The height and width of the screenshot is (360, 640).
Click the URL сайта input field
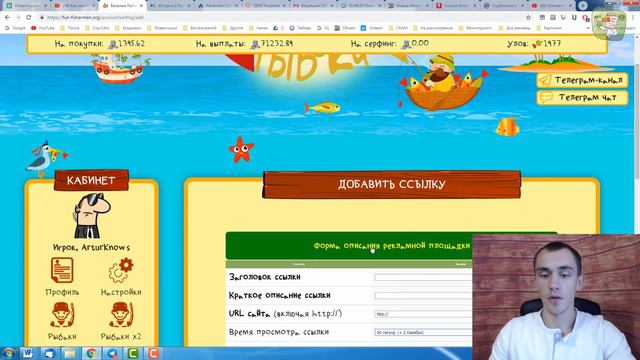click(423, 314)
